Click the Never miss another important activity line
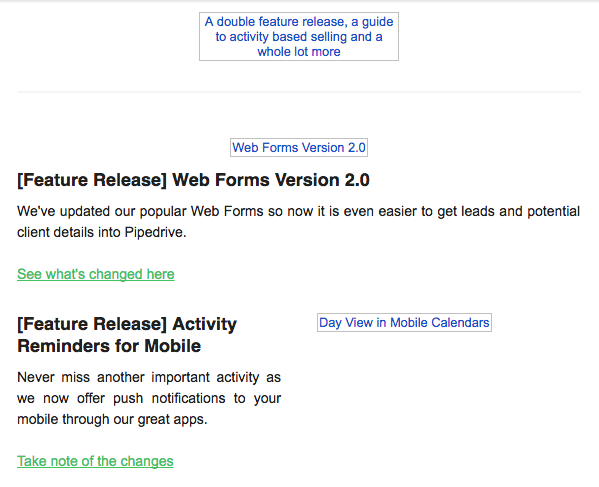Screen dimensions: 599x487 coord(149,377)
